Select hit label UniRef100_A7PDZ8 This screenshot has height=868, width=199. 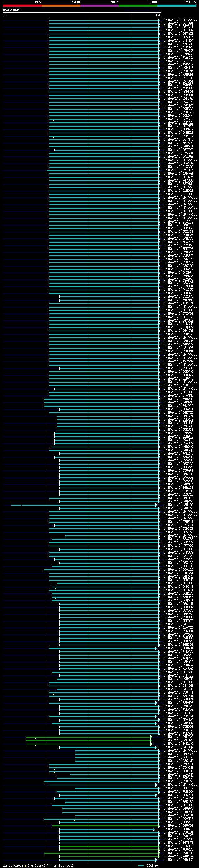coord(178,47)
